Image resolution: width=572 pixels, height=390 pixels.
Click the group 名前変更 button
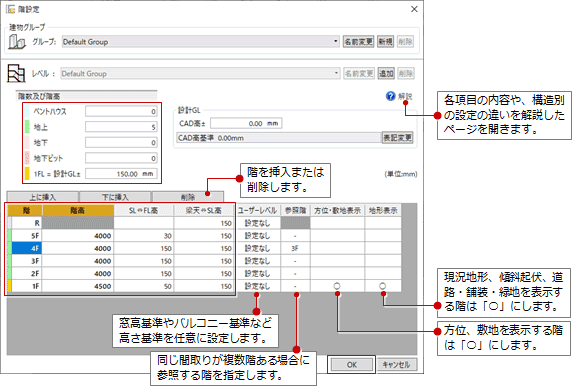pos(359,42)
